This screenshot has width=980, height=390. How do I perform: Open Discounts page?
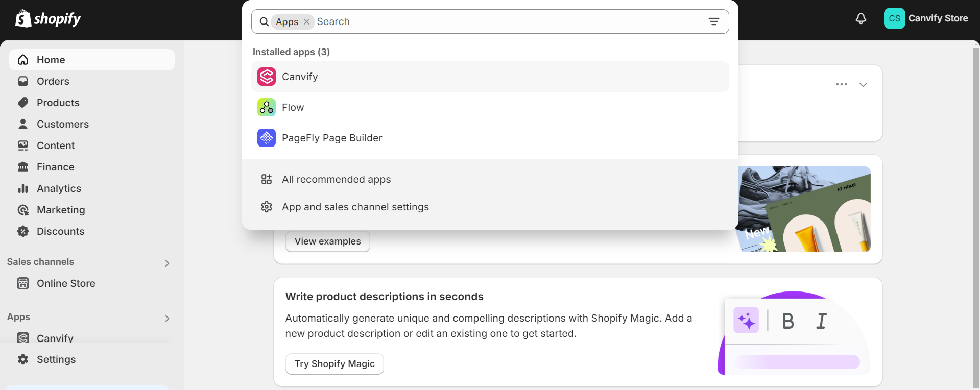pyautogui.click(x=92, y=231)
